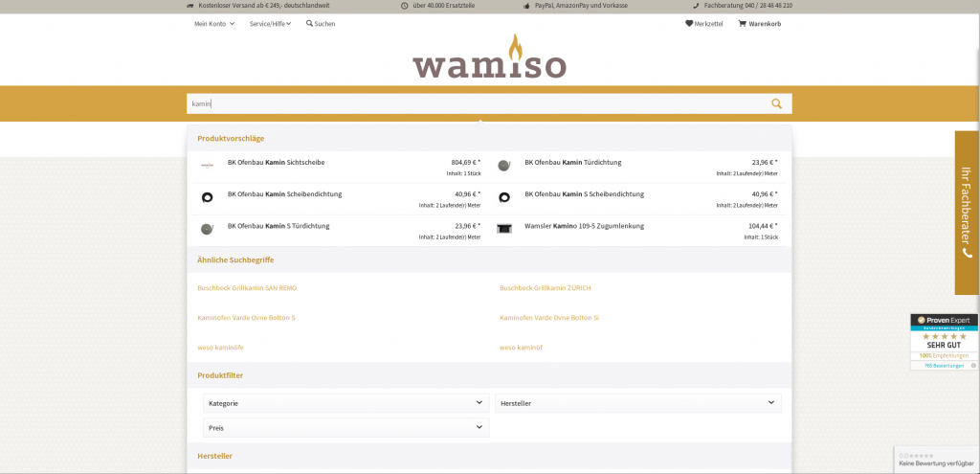Choose Kaminofen Varde Ovne Bolton S term
This screenshot has width=980, height=474.
pyautogui.click(x=246, y=318)
